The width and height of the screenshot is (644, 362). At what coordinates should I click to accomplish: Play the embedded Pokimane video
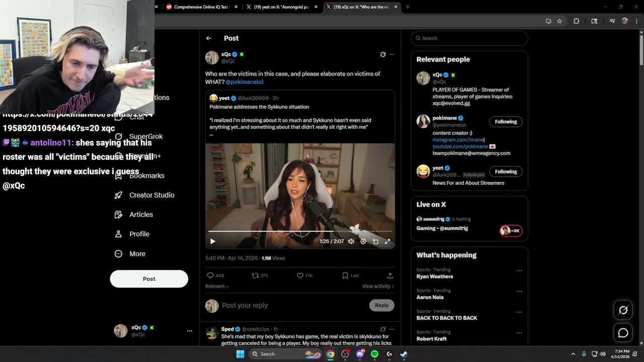coord(213,241)
